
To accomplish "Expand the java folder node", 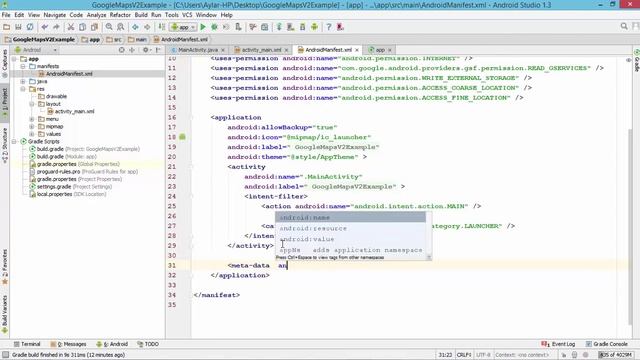I will pos(23,81).
